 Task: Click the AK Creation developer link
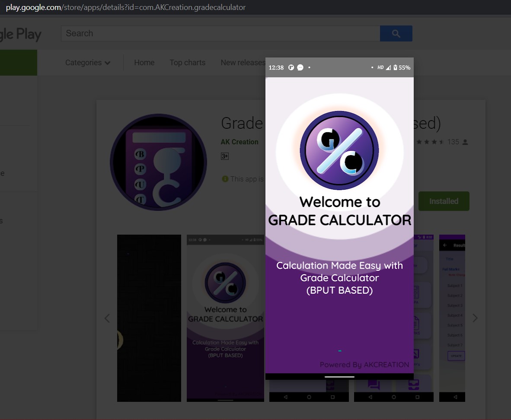240,142
